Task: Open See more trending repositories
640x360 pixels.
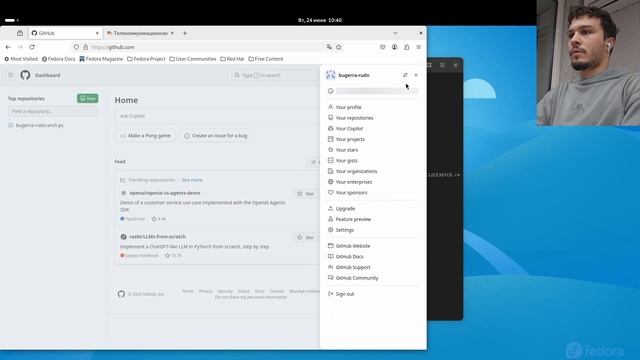Action: [192, 180]
